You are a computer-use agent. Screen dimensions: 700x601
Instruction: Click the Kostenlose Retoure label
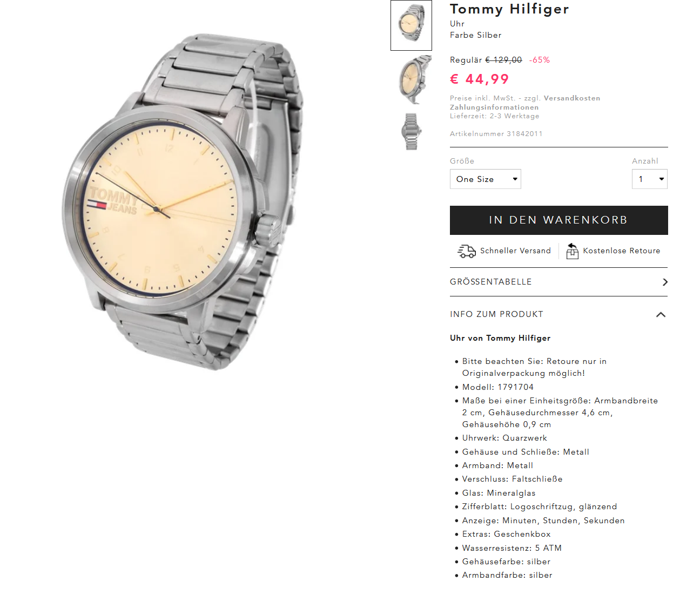622,251
